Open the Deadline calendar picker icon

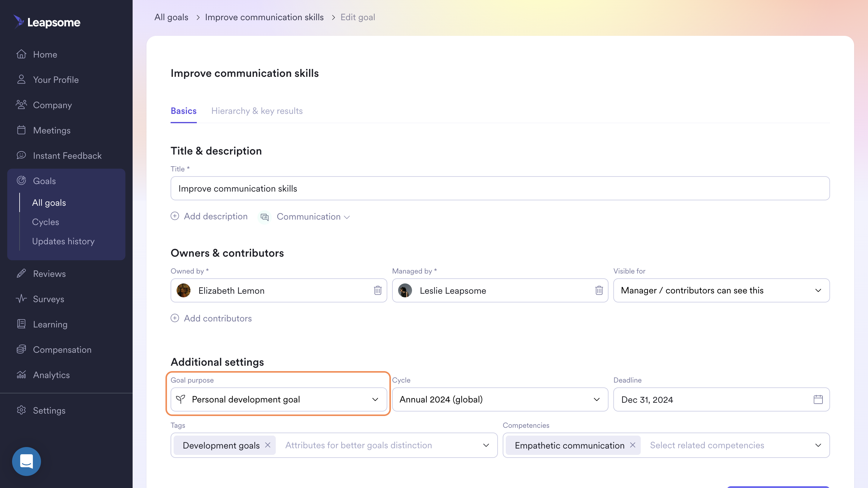818,399
